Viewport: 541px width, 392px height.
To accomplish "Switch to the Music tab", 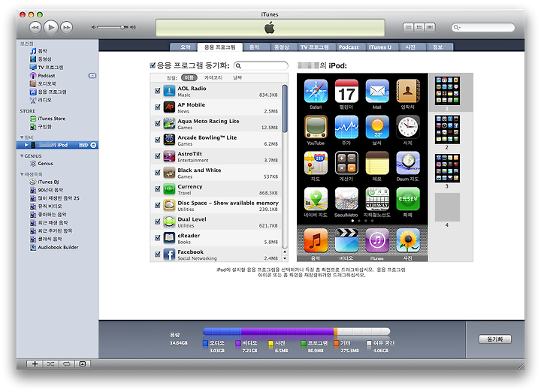I will [x=254, y=47].
